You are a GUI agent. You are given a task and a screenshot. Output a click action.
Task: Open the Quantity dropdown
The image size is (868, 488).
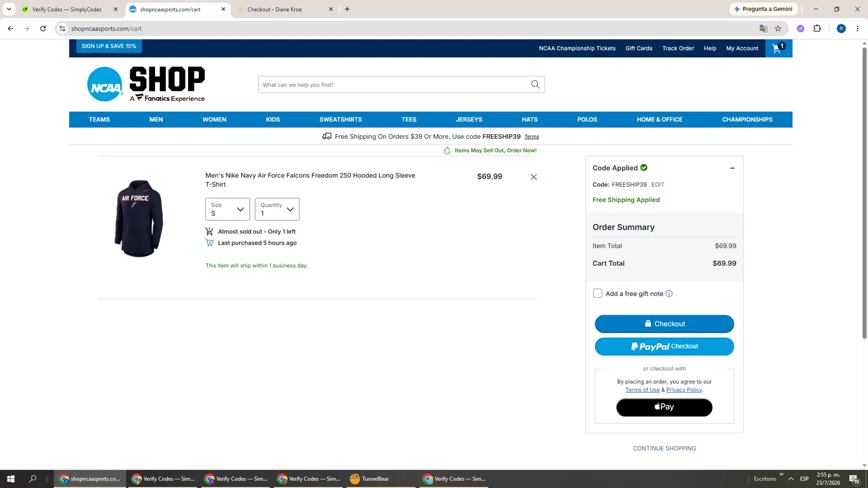[277, 209]
